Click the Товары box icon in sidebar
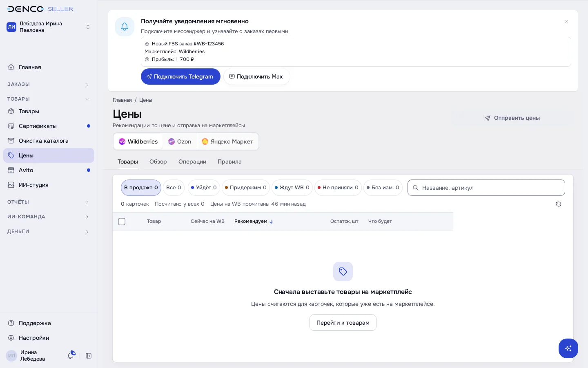The height and width of the screenshot is (368, 588). (x=11, y=111)
